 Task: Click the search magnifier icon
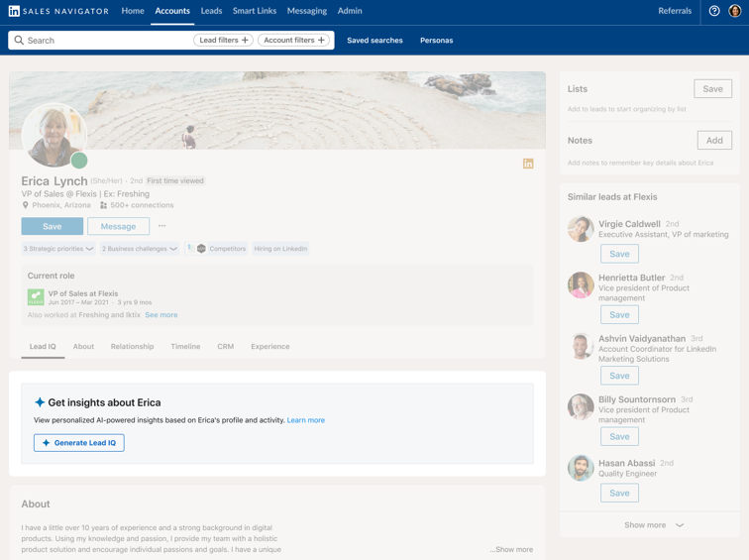[x=19, y=40]
